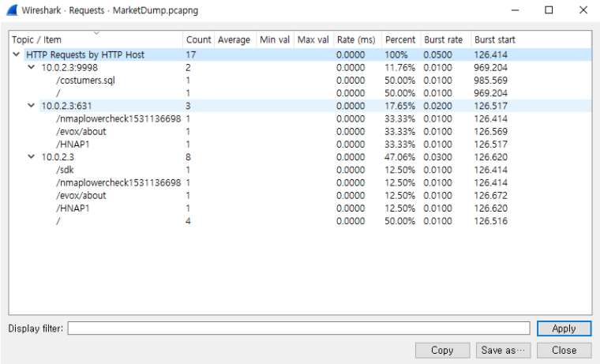Click the burst rate value 0.0500
Screen dimensions: 600x364
(x=437, y=54)
